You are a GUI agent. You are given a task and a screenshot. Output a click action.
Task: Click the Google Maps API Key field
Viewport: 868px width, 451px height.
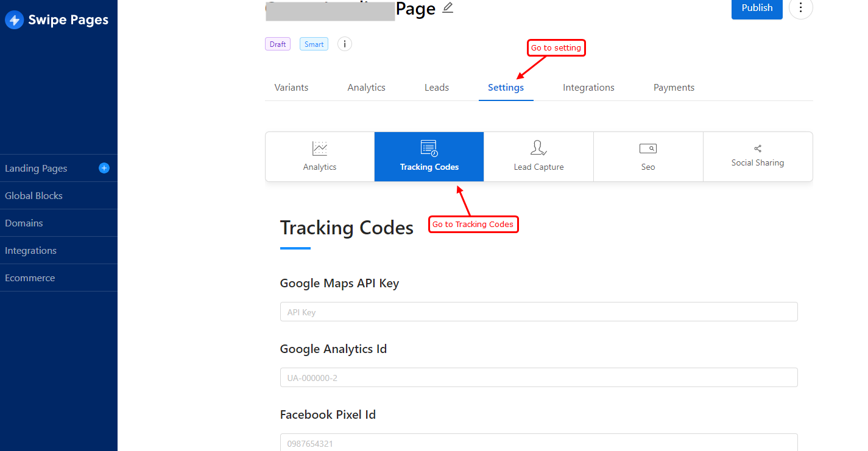pos(538,312)
